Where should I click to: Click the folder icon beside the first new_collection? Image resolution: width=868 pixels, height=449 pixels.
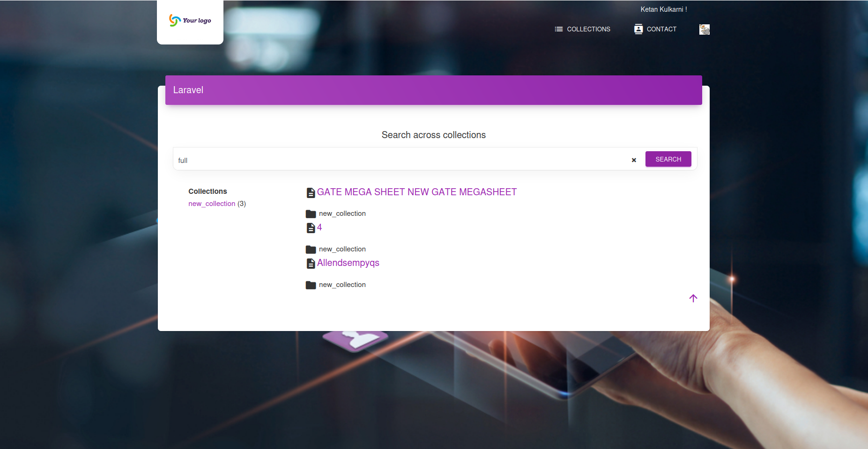click(311, 214)
